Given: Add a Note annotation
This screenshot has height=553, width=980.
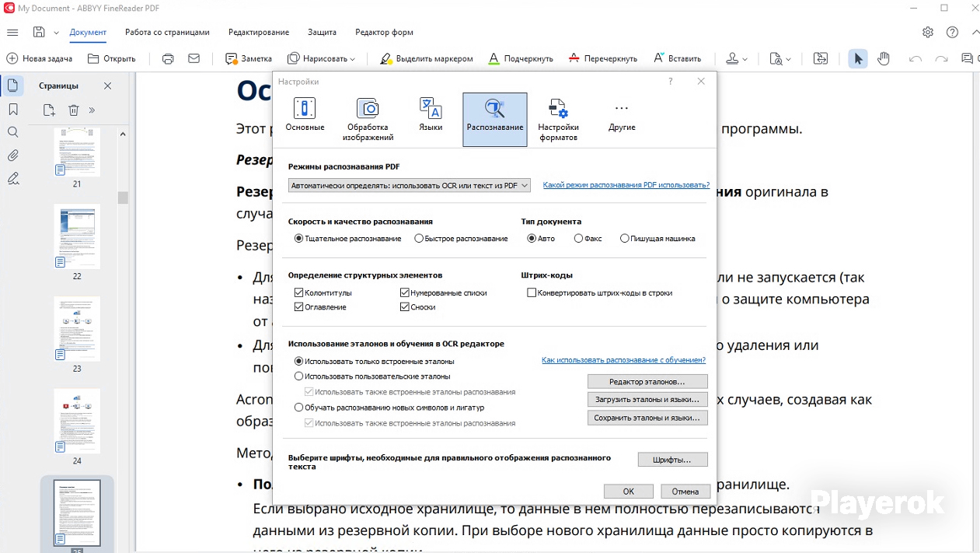Looking at the screenshot, I should (x=249, y=58).
